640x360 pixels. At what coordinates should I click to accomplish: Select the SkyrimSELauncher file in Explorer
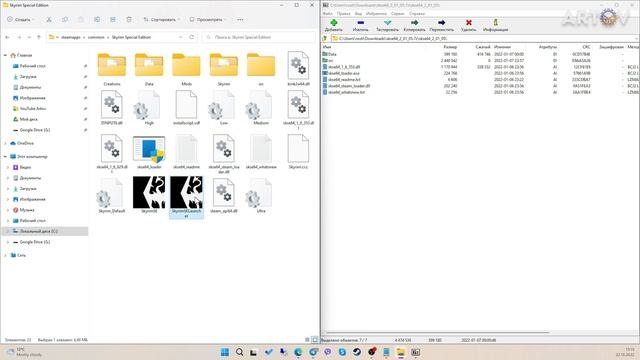tap(187, 197)
